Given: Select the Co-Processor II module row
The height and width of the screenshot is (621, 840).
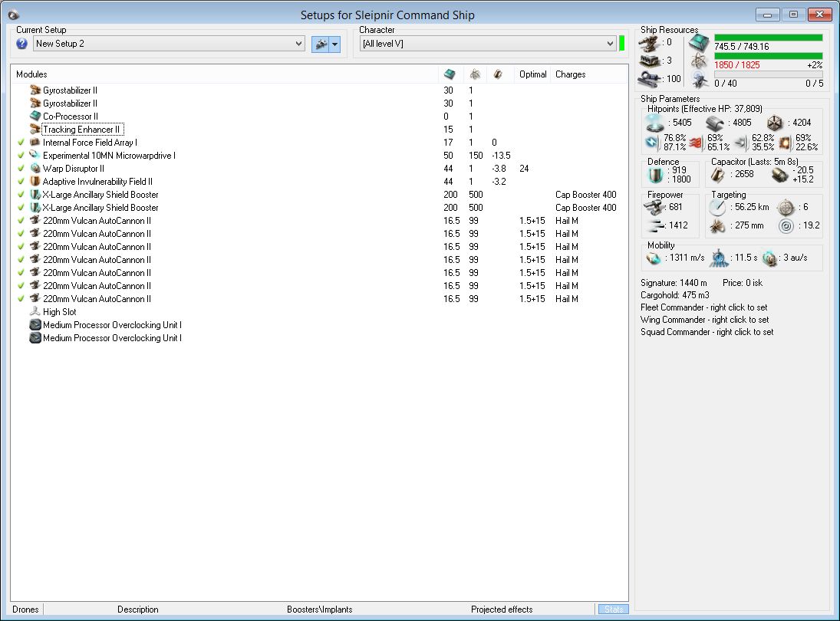Looking at the screenshot, I should [319, 117].
